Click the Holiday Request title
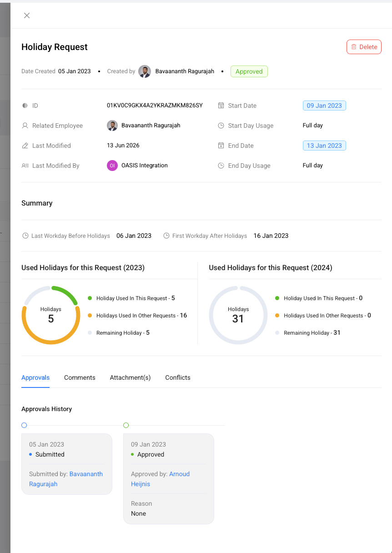Screen dimensions: 392x553 click(55, 47)
